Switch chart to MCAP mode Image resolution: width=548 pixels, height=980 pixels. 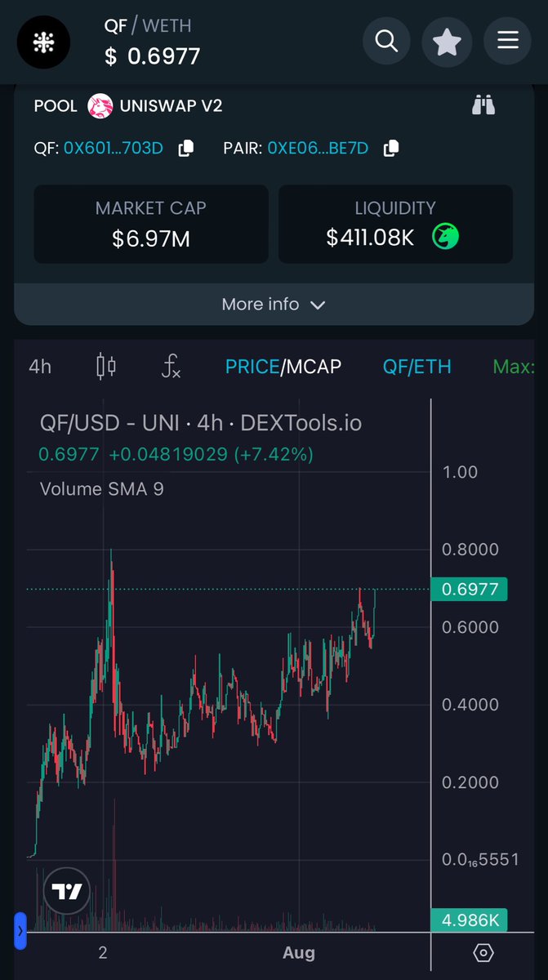click(x=314, y=367)
